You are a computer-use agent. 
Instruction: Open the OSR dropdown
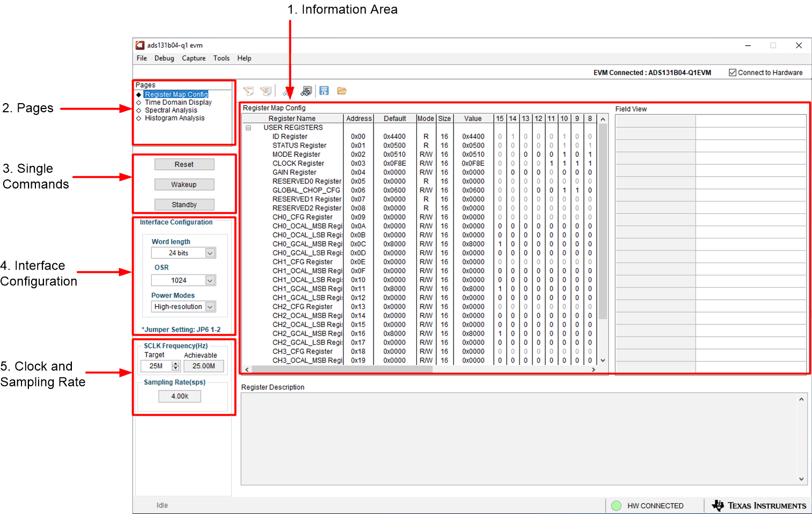click(211, 280)
